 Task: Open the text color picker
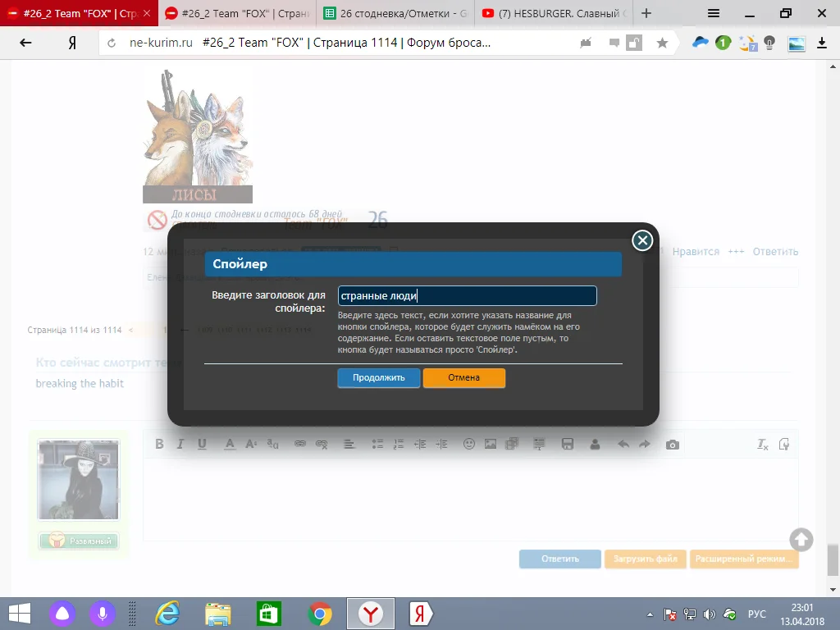[x=230, y=444]
